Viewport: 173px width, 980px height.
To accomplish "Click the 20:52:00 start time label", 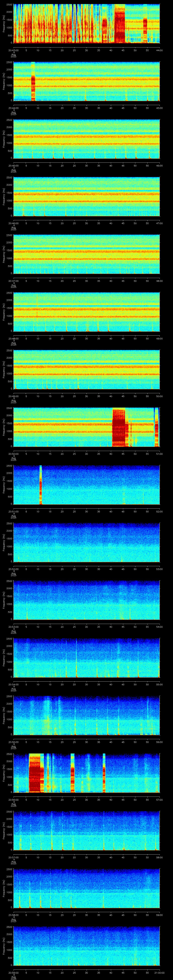I will coord(14,569).
